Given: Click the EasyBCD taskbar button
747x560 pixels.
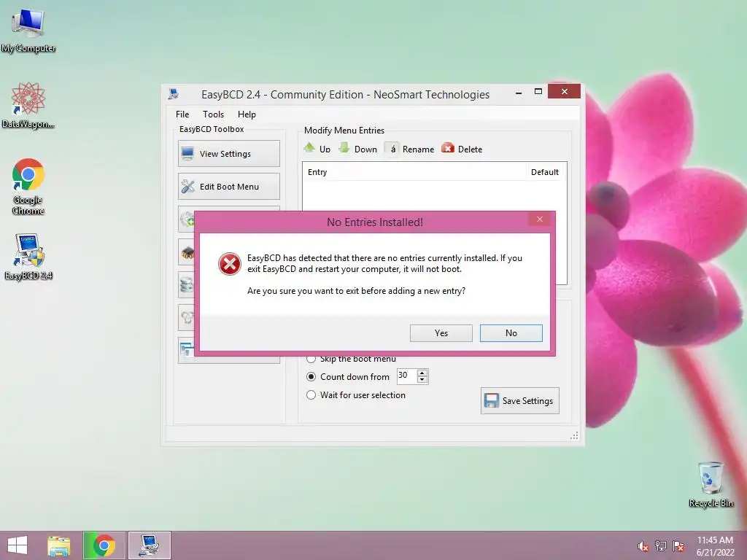Looking at the screenshot, I should tap(149, 545).
